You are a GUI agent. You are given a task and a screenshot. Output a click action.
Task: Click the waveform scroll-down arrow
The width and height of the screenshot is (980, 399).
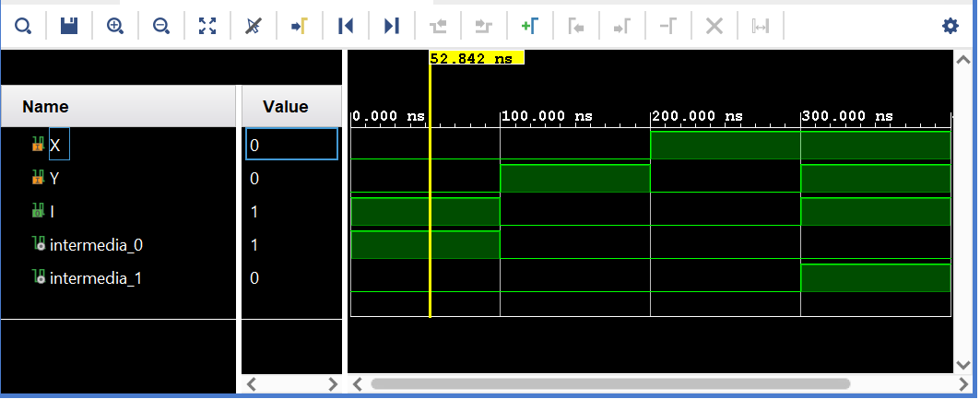[963, 364]
